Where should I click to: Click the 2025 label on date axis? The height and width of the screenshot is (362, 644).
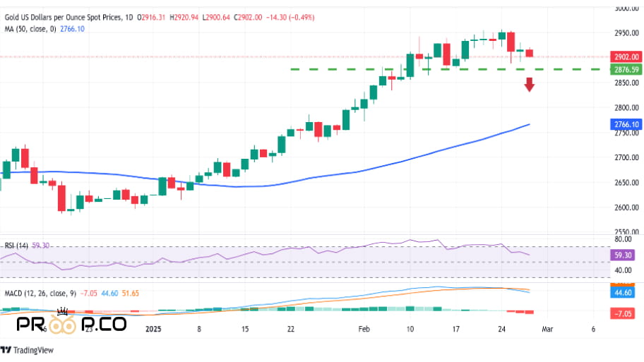153,329
